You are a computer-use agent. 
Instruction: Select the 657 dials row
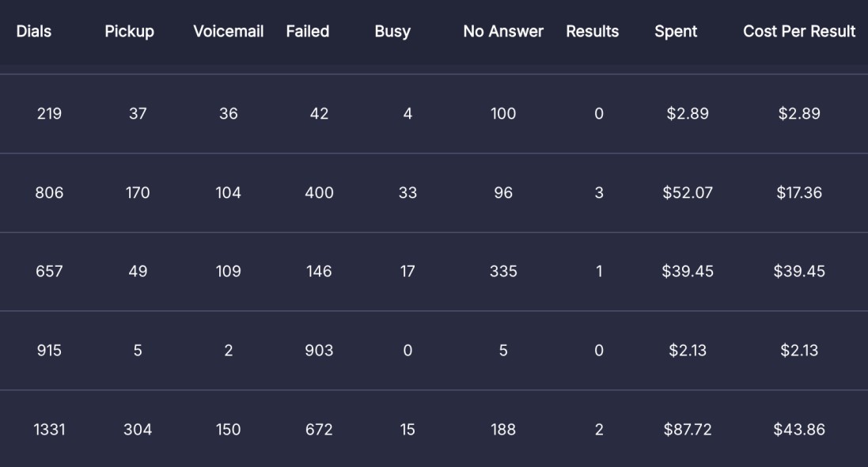49,271
